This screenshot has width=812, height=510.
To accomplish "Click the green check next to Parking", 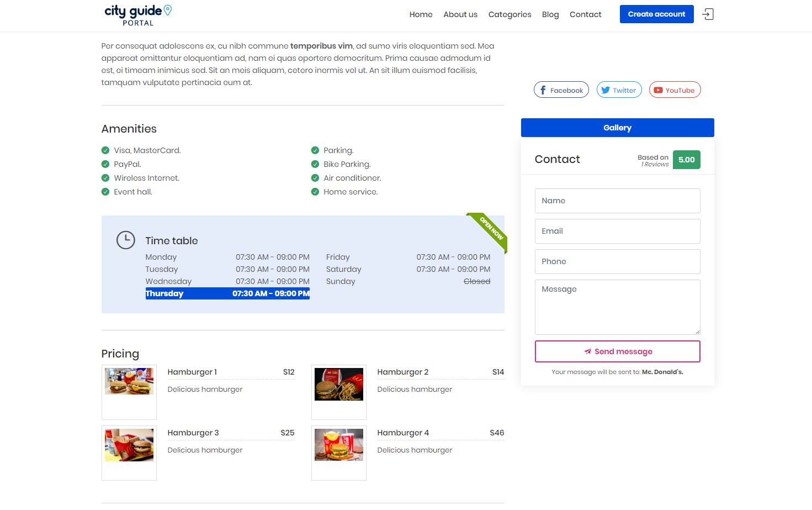I will pos(315,150).
